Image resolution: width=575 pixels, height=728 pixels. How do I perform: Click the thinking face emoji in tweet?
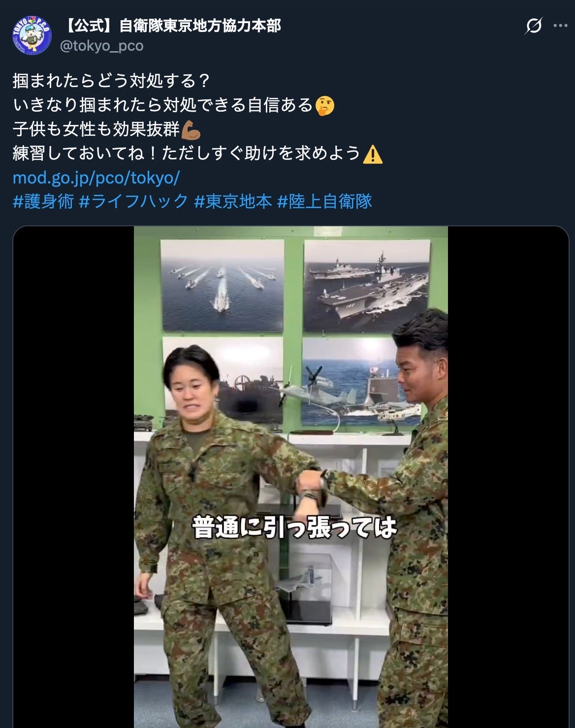point(325,105)
